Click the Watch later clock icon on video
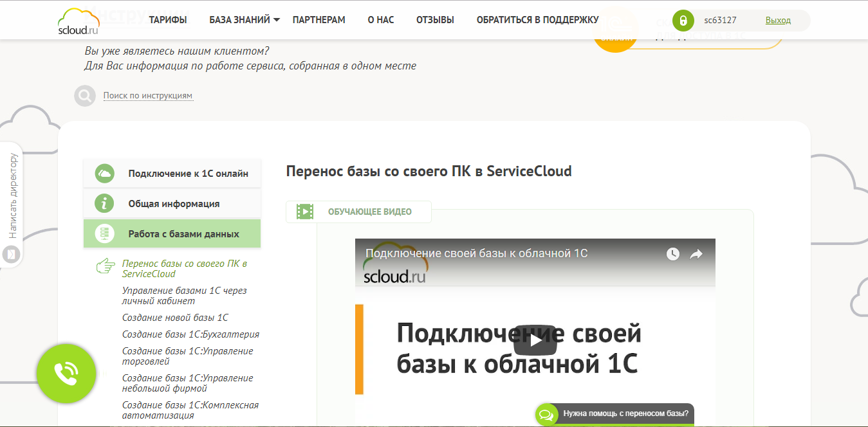 pos(672,254)
